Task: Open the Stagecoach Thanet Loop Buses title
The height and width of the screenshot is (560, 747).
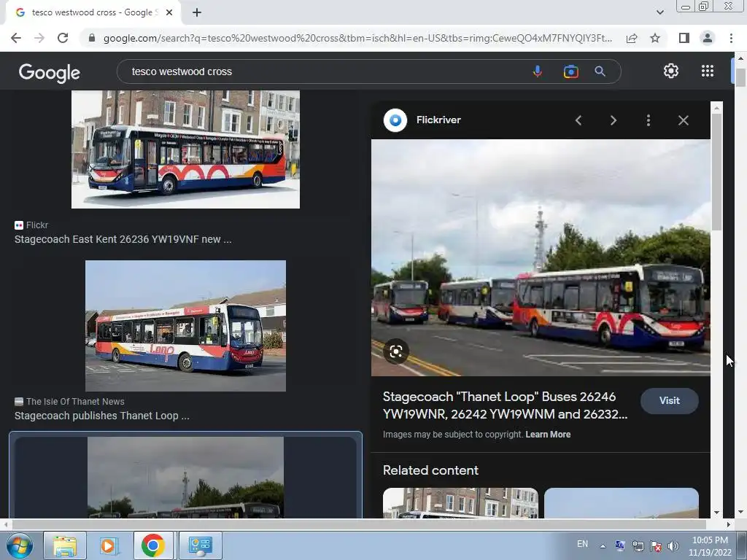Action: (x=505, y=405)
